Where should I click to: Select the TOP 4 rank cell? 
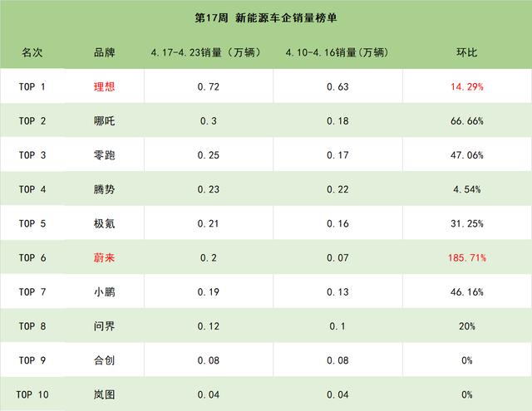(32, 189)
